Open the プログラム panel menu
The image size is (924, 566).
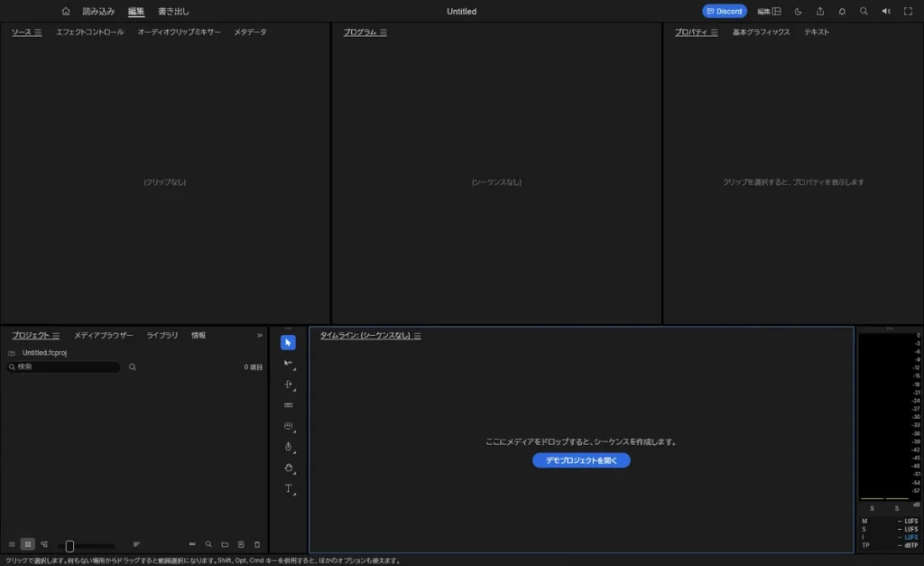coord(383,32)
